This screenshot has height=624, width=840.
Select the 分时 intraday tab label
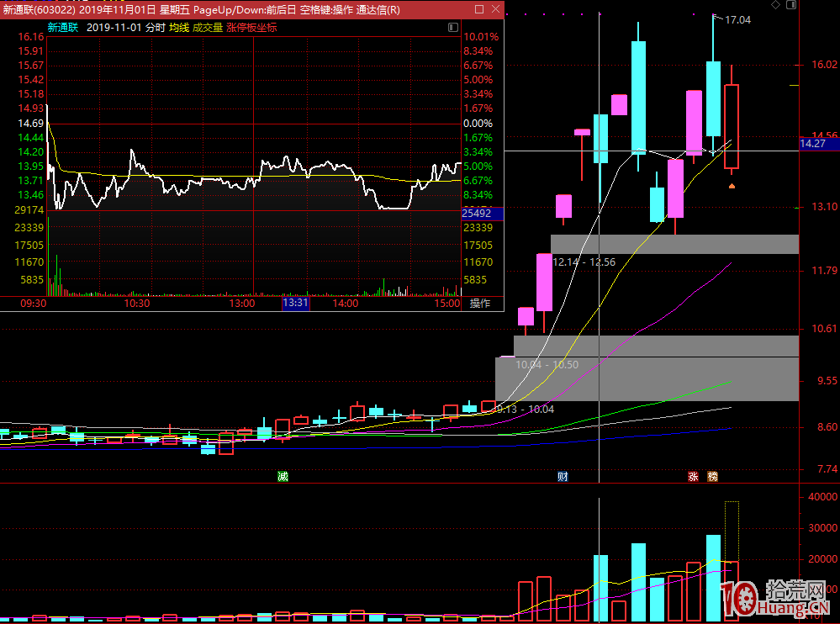(155, 27)
